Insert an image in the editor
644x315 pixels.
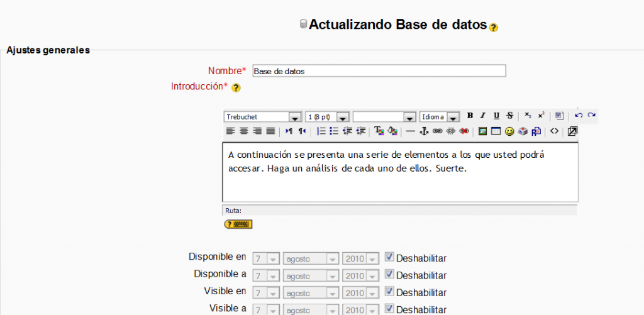pyautogui.click(x=482, y=131)
